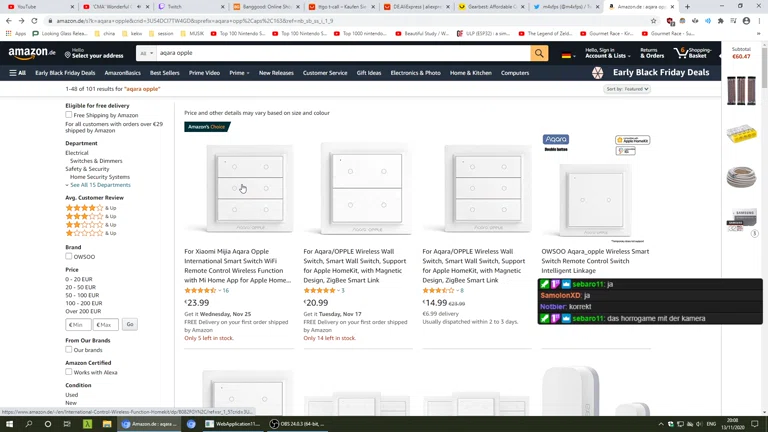The height and width of the screenshot is (432, 768).
Task: Click the search magnifier button
Action: 539,53
